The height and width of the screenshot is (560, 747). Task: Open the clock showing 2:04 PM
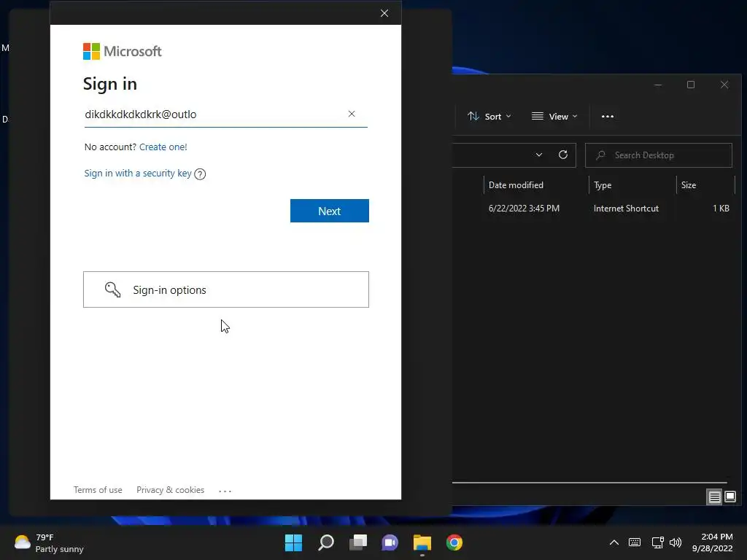pyautogui.click(x=712, y=542)
